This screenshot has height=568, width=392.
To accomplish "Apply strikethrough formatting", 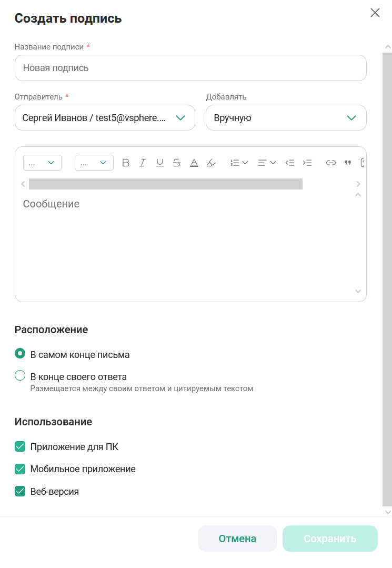I will click(177, 163).
